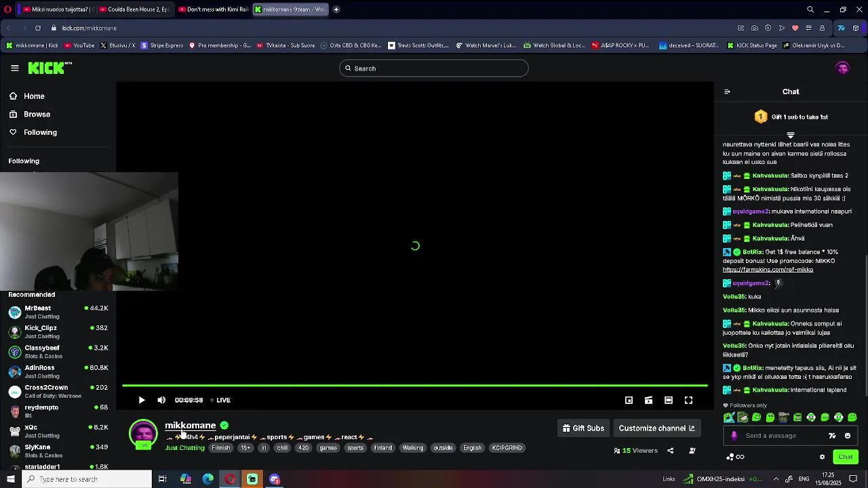The height and width of the screenshot is (488, 868).
Task: Click the mikkomane channel avatar
Action: click(143, 434)
